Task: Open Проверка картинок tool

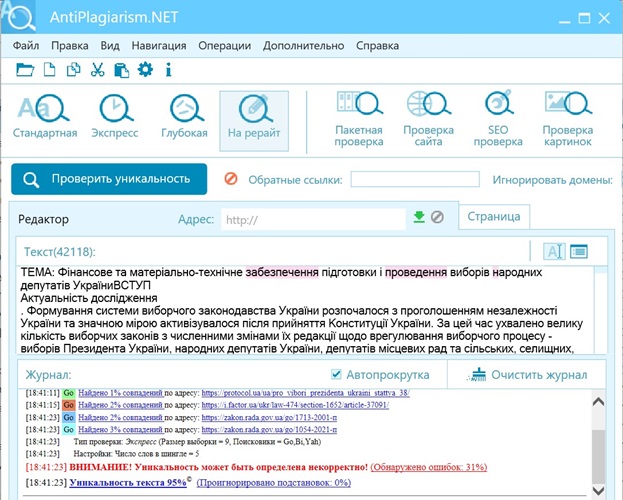Action: [568, 119]
